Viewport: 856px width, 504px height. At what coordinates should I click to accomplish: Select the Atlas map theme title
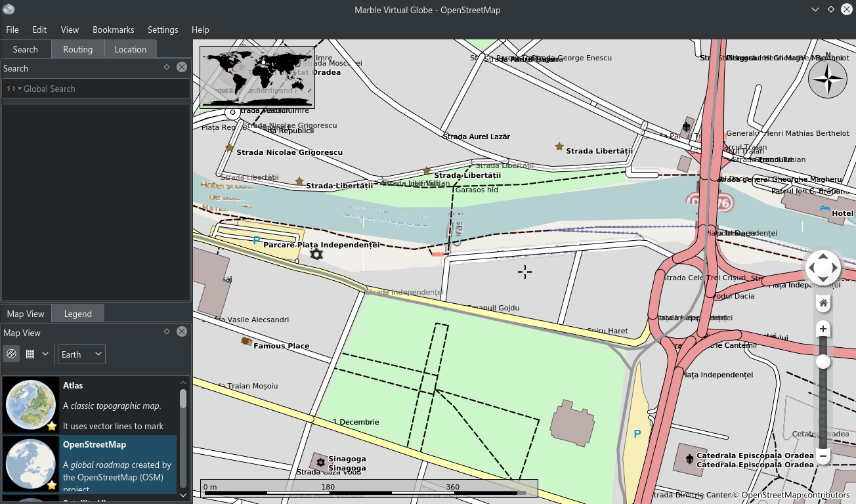73,385
